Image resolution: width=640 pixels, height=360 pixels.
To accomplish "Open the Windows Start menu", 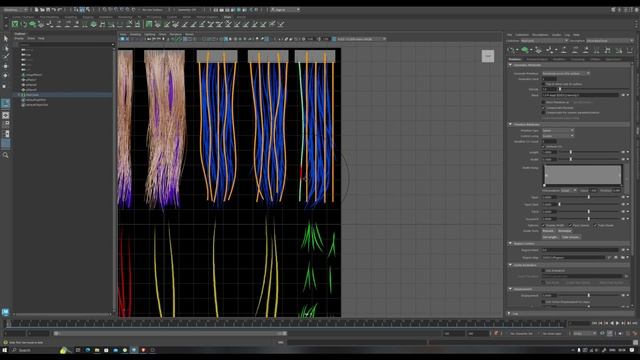I will click(x=5, y=350).
